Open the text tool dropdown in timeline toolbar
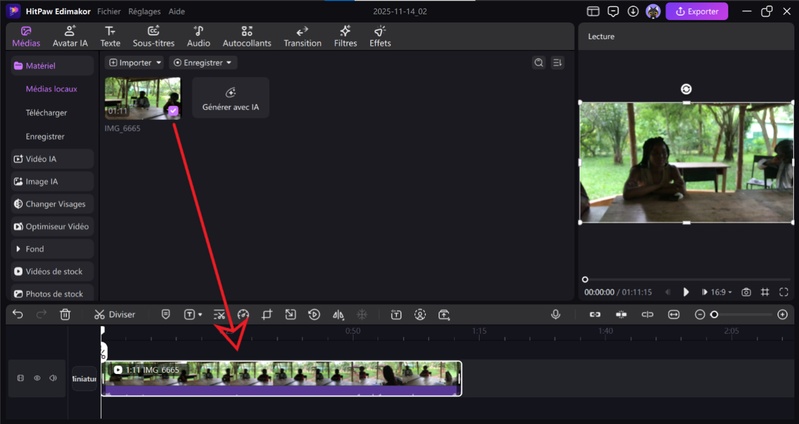 pyautogui.click(x=193, y=314)
